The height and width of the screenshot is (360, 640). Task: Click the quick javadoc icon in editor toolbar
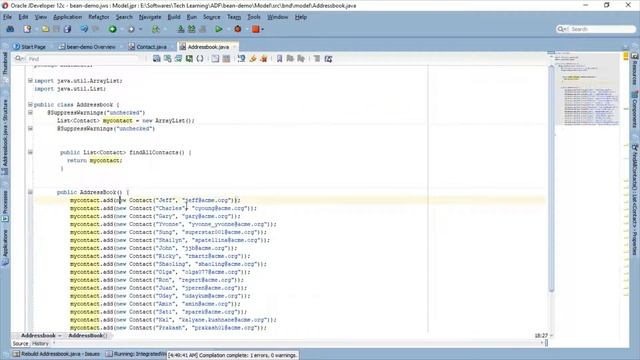(x=242, y=59)
